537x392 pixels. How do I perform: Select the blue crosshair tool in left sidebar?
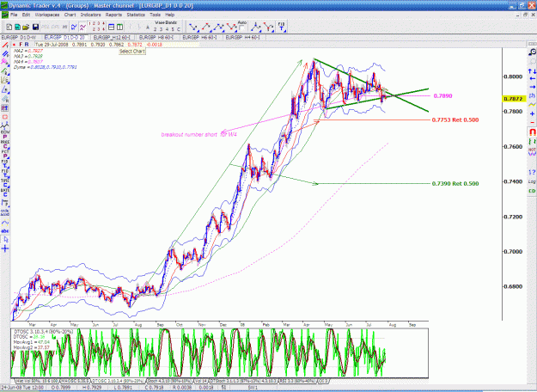point(5,248)
